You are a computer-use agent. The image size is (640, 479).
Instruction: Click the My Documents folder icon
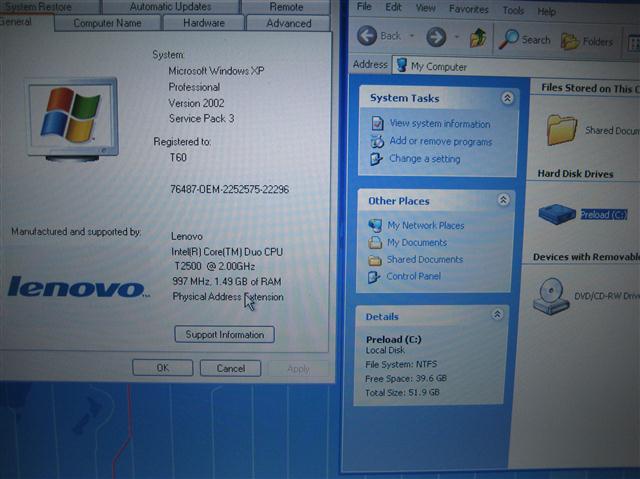click(x=374, y=242)
